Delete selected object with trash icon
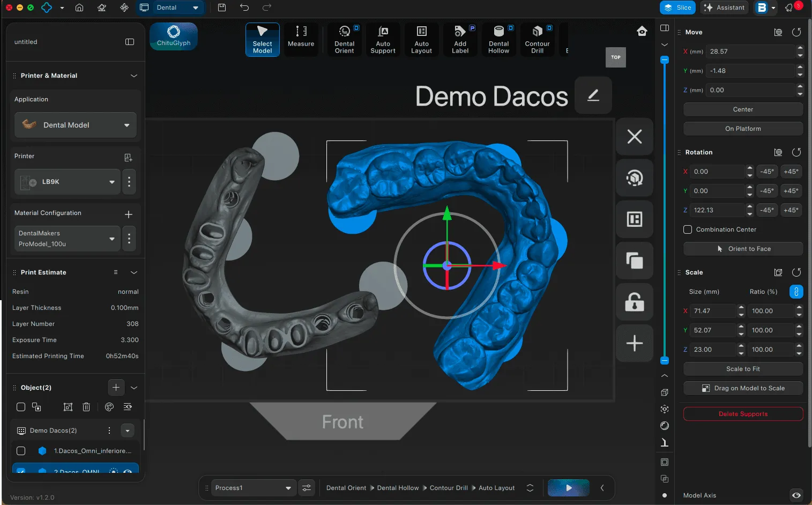Screen dimensions: 812x505 point(86,407)
